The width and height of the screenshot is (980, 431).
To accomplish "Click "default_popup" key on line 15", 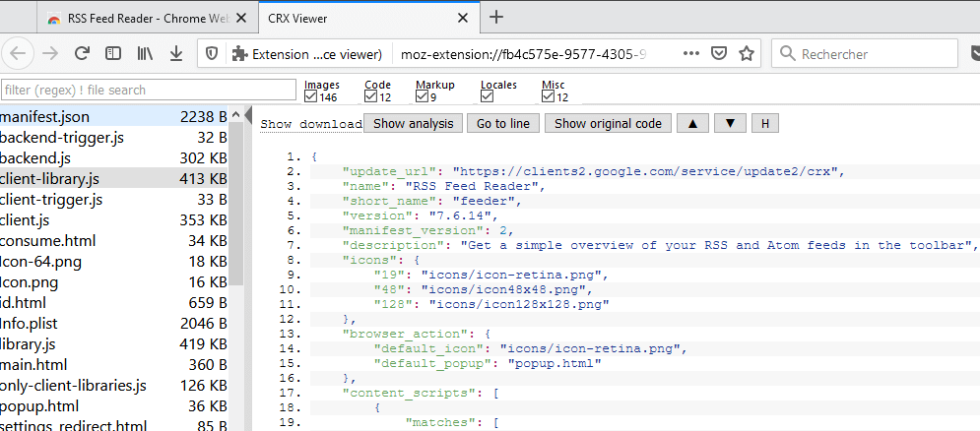I will [432, 363].
